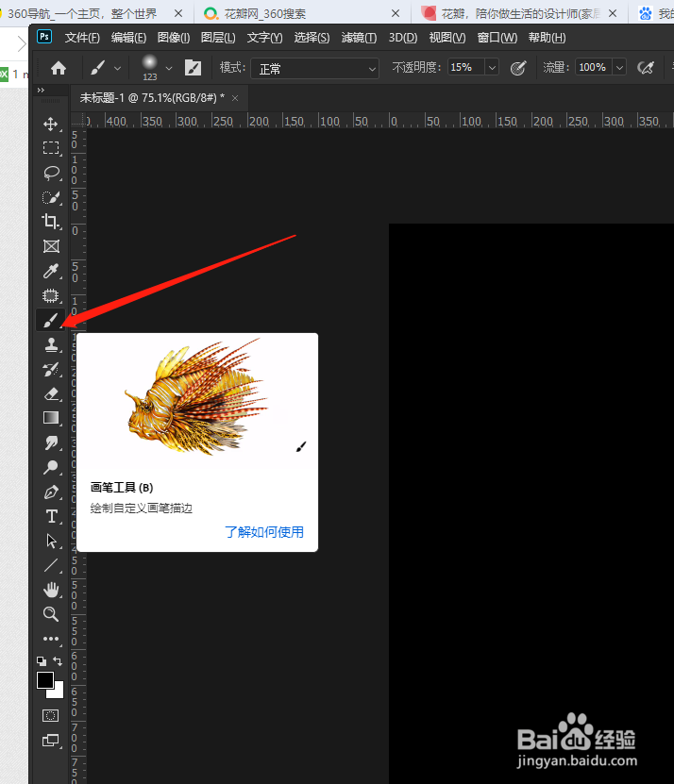Click the 了解如何使用 link in tooltip

[x=264, y=531]
